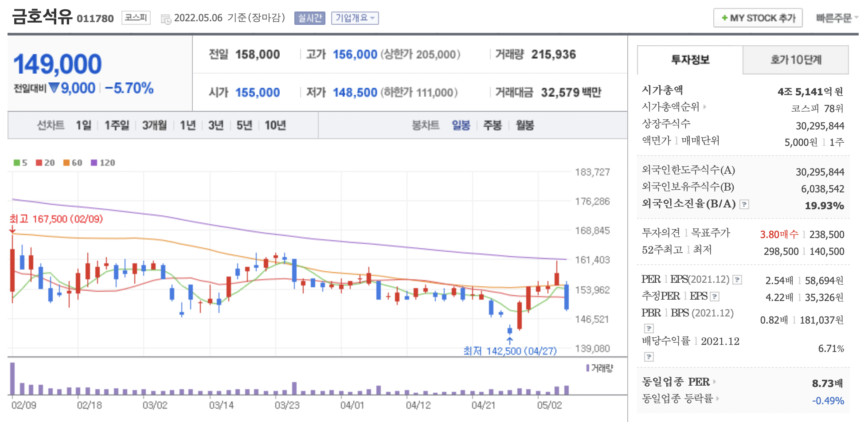868x422 pixels.
Task: Click the 동일업종 PER arrow icon
Action: [x=714, y=382]
